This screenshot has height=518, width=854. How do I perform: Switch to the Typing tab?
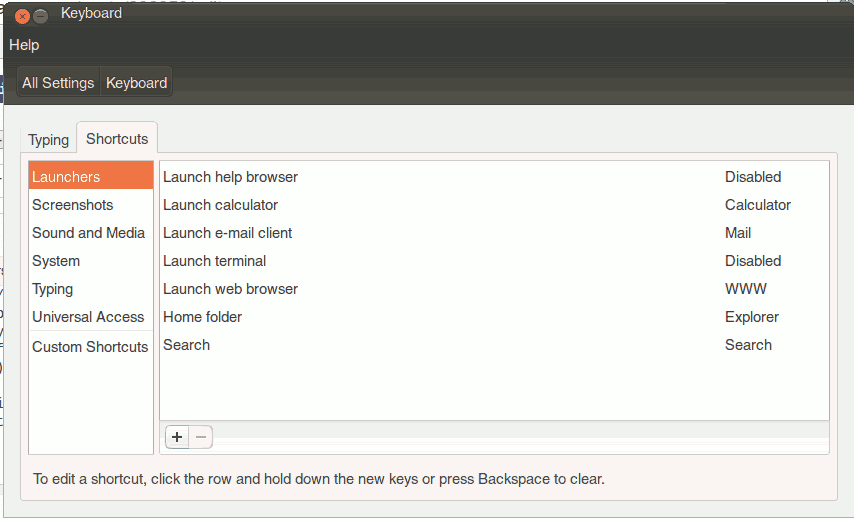point(48,140)
